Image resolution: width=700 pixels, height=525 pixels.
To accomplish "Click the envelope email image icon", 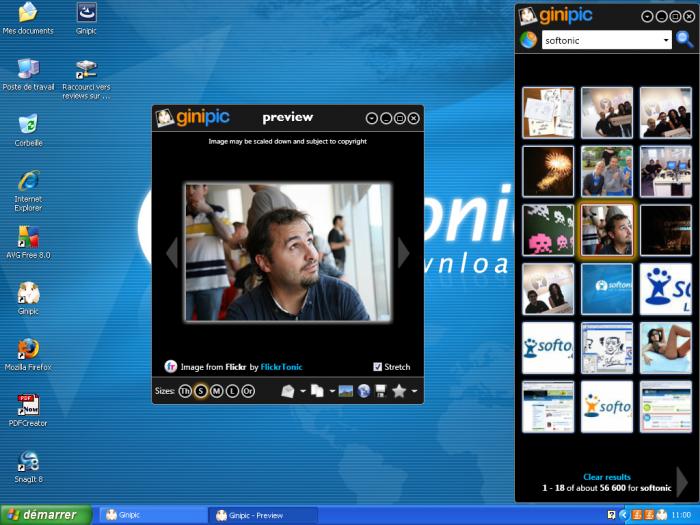I will [288, 392].
